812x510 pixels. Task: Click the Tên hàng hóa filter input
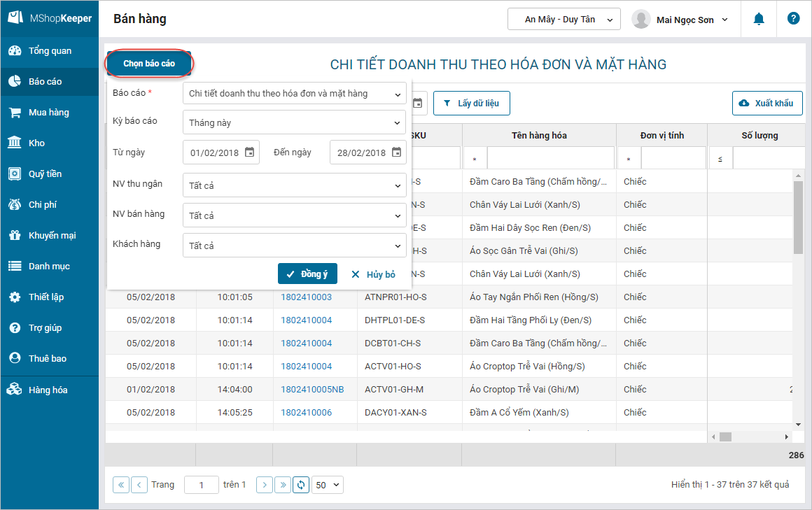click(550, 158)
